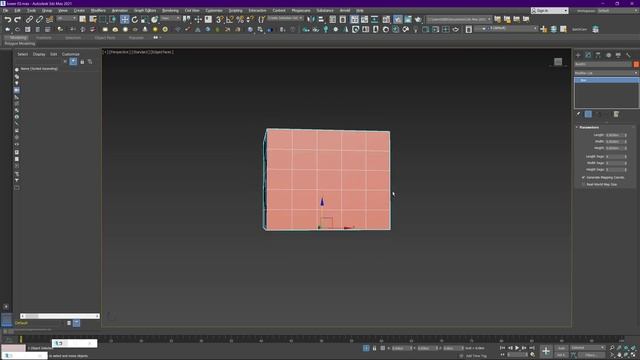Screen dimensions: 640x360
Task: Click the Maximize Viewport Toggle icon
Action: click(x=633, y=355)
